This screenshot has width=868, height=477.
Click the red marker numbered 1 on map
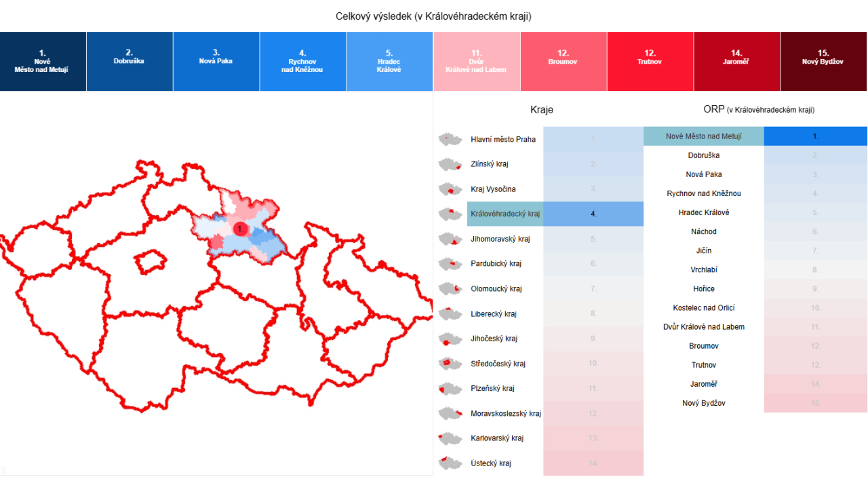click(x=239, y=229)
